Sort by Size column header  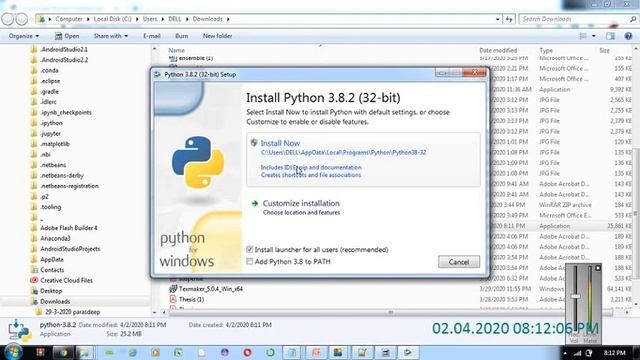[604, 50]
